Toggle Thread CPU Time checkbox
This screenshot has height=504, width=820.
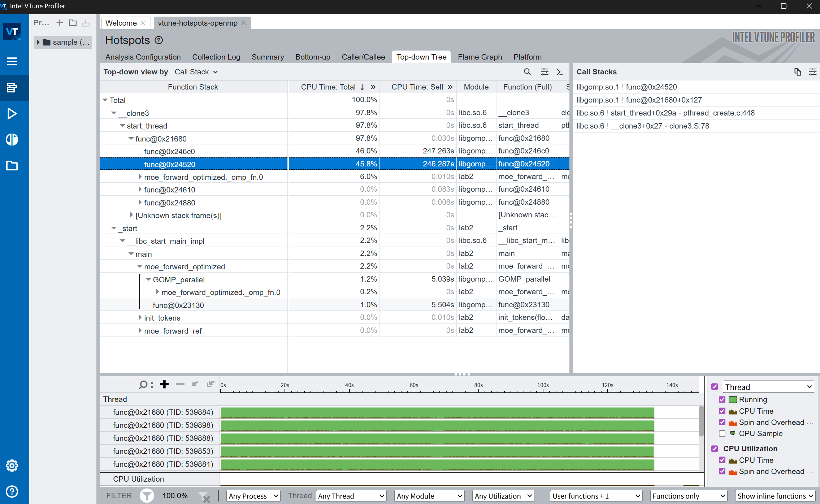[x=722, y=411]
